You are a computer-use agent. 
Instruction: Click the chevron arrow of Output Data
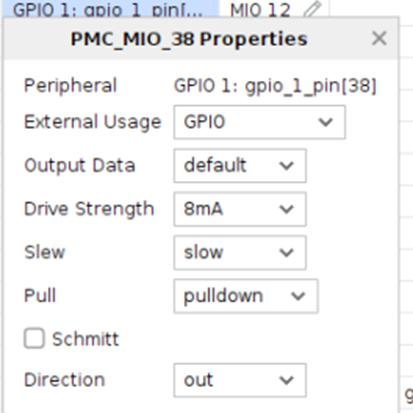tap(286, 166)
